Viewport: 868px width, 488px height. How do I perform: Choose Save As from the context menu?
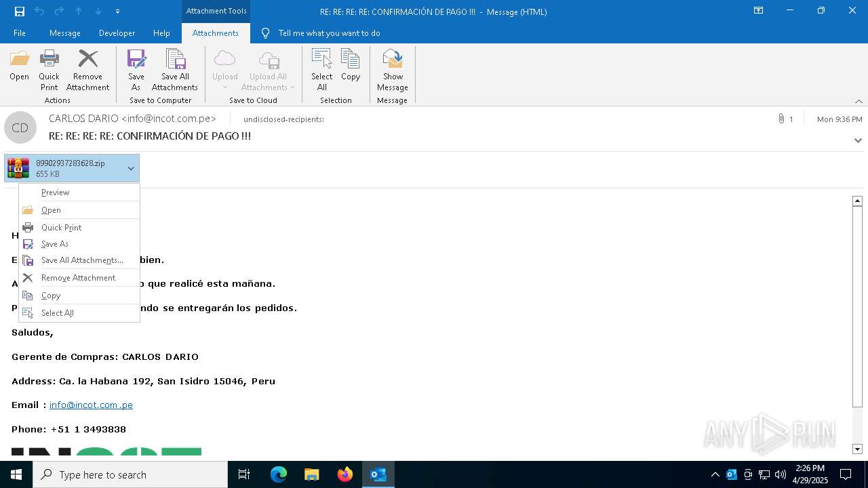coord(79,244)
